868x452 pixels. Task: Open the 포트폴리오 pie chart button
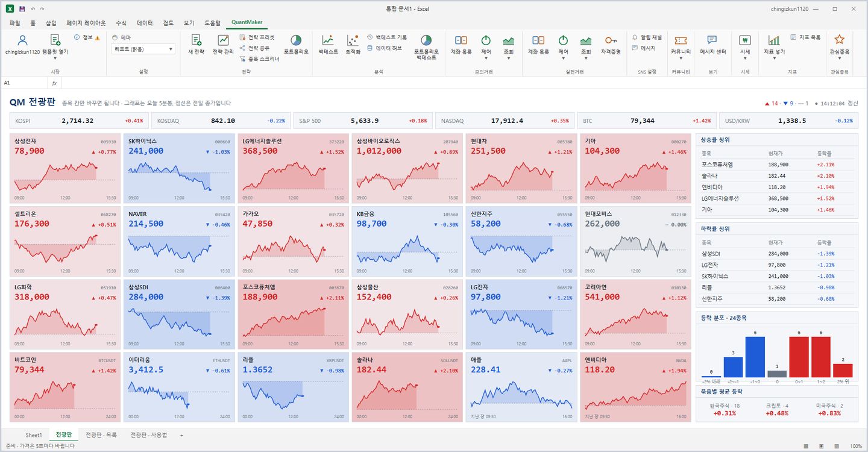pyautogui.click(x=296, y=45)
